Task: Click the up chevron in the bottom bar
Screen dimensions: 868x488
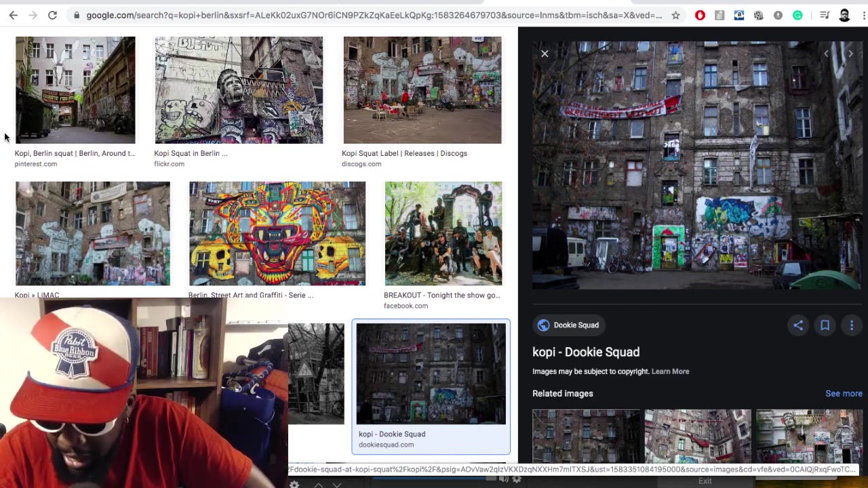Action: click(x=319, y=485)
